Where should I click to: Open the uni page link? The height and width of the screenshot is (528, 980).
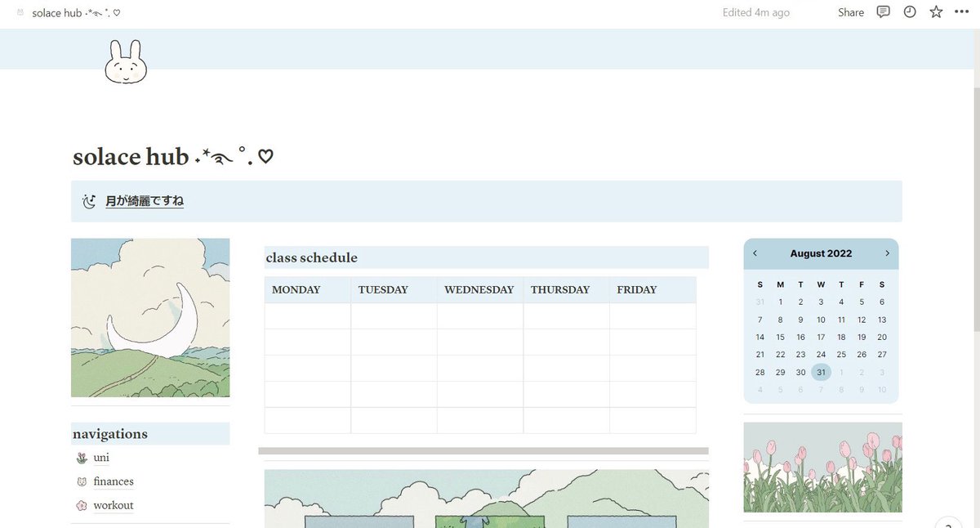tap(101, 458)
